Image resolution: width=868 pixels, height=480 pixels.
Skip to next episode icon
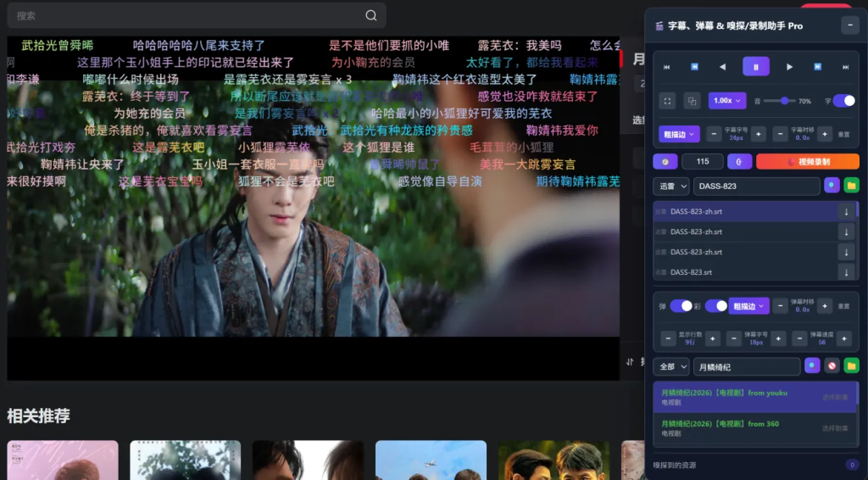(845, 67)
